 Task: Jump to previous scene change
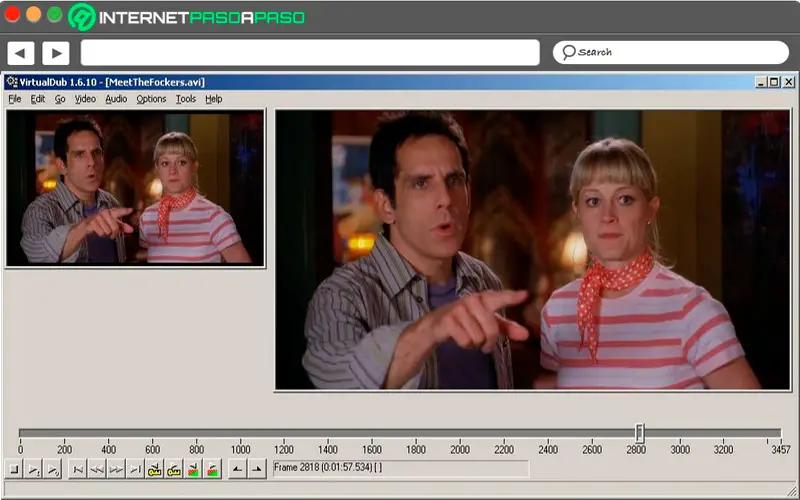click(x=193, y=469)
